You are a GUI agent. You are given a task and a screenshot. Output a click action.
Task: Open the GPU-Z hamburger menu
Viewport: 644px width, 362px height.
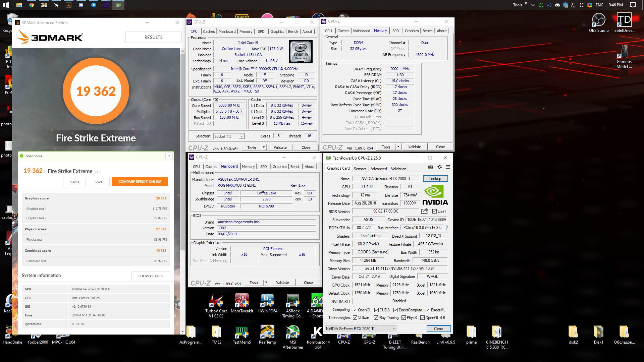point(448,167)
